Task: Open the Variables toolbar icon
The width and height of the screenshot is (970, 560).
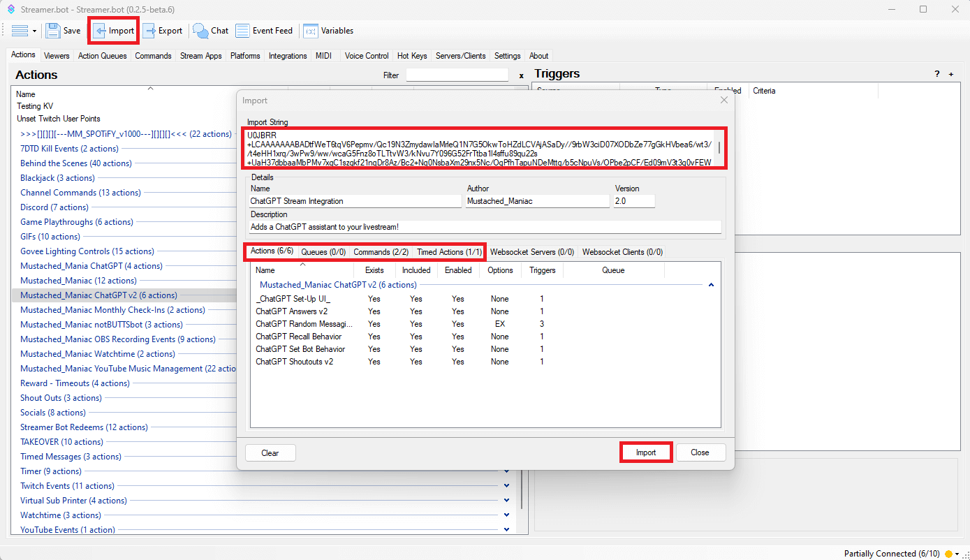Action: tap(311, 31)
